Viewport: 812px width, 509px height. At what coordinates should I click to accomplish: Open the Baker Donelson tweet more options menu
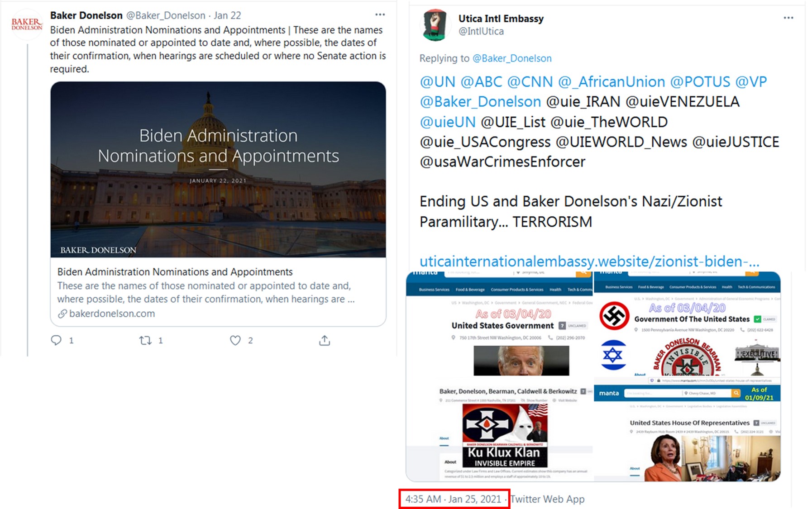pos(380,14)
